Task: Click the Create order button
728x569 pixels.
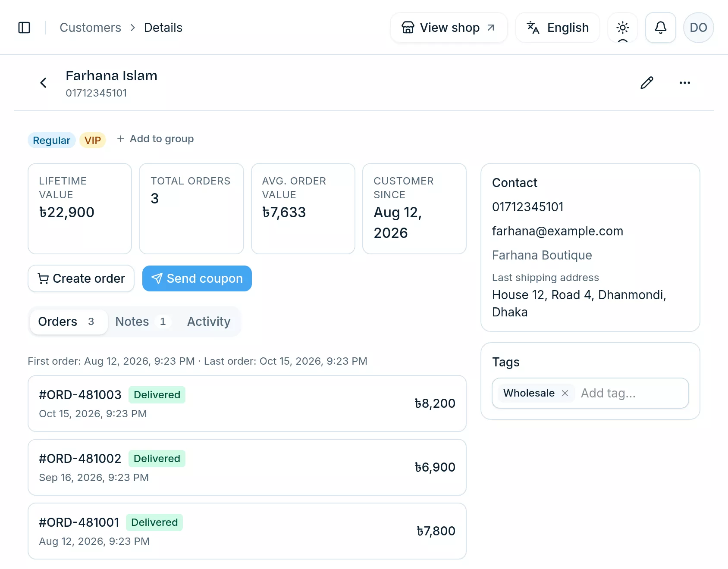Action: (81, 278)
